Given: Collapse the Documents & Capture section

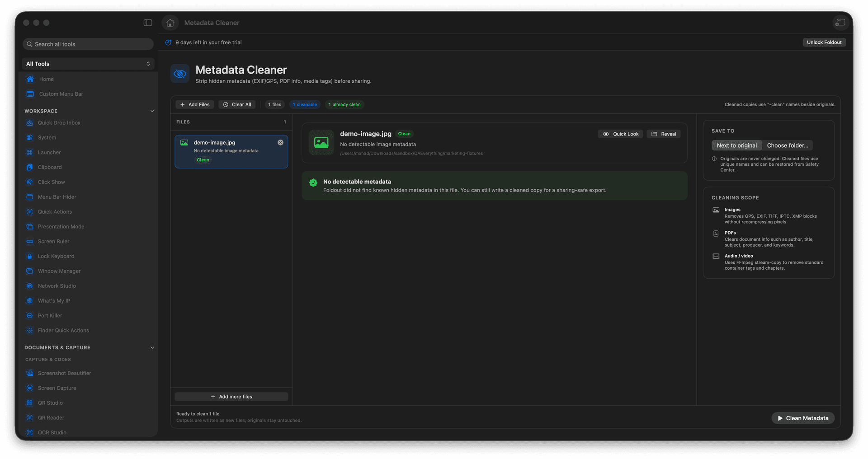Looking at the screenshot, I should click(x=152, y=348).
